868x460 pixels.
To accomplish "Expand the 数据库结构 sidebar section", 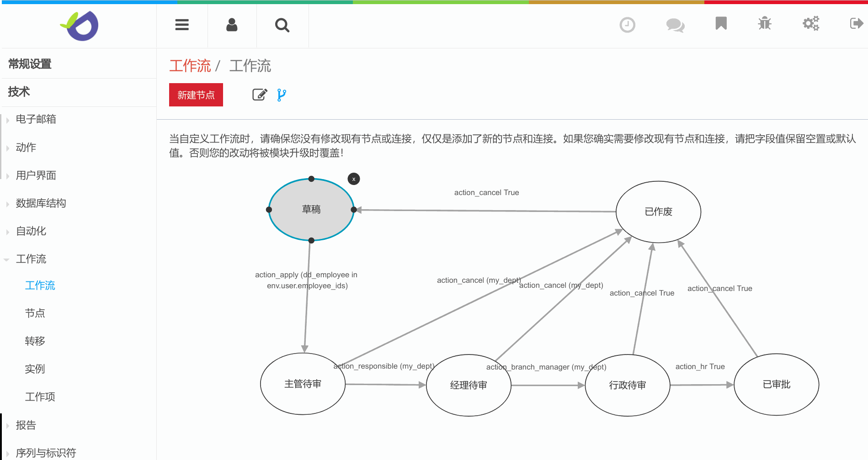I will coord(41,203).
